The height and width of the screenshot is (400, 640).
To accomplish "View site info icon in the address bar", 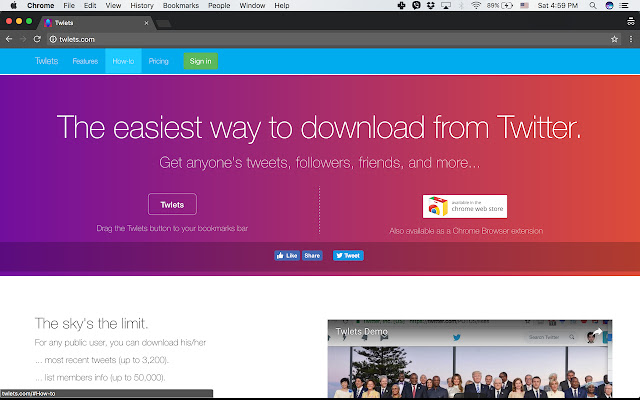I will [x=53, y=39].
